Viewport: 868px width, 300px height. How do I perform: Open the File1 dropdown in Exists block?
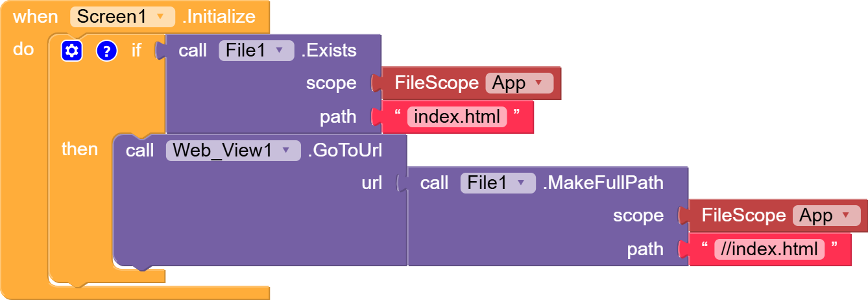click(256, 51)
